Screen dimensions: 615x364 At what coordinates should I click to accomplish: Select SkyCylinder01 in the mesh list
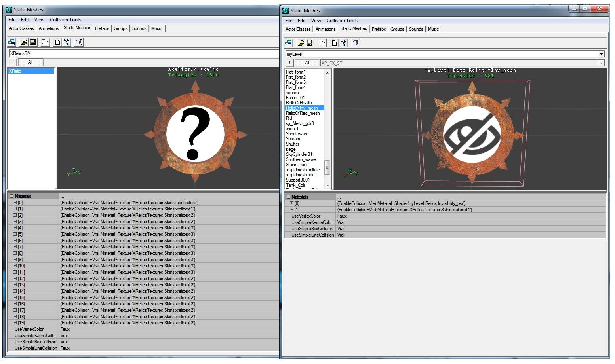(299, 154)
